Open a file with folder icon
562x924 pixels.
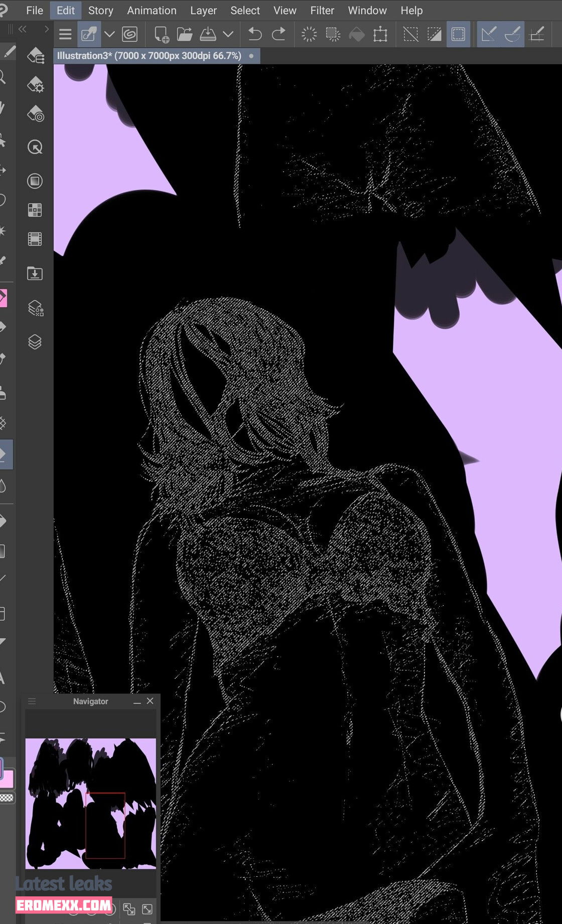[x=185, y=34]
